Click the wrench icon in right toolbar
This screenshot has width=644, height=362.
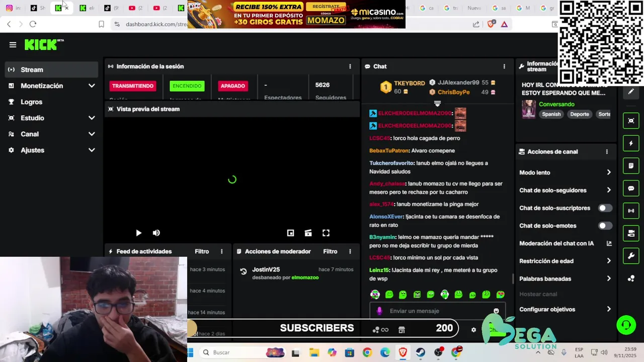coord(631,256)
